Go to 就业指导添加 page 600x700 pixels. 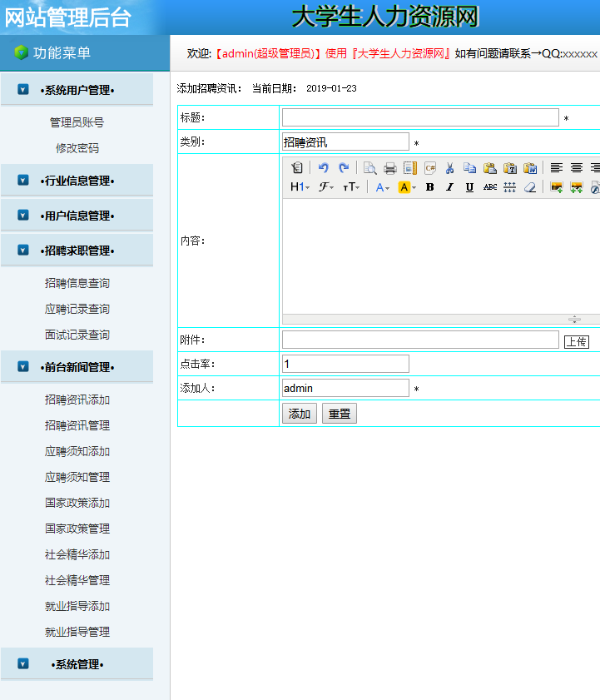pyautogui.click(x=77, y=606)
